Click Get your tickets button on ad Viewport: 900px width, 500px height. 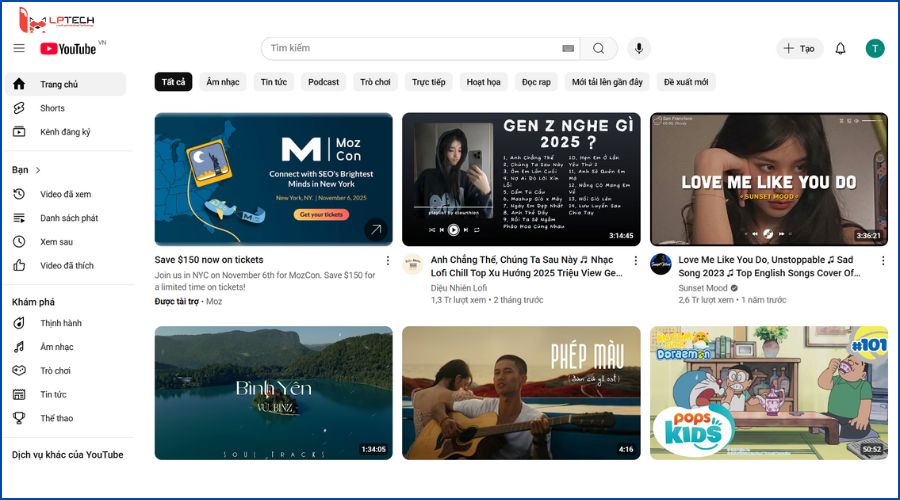321,214
